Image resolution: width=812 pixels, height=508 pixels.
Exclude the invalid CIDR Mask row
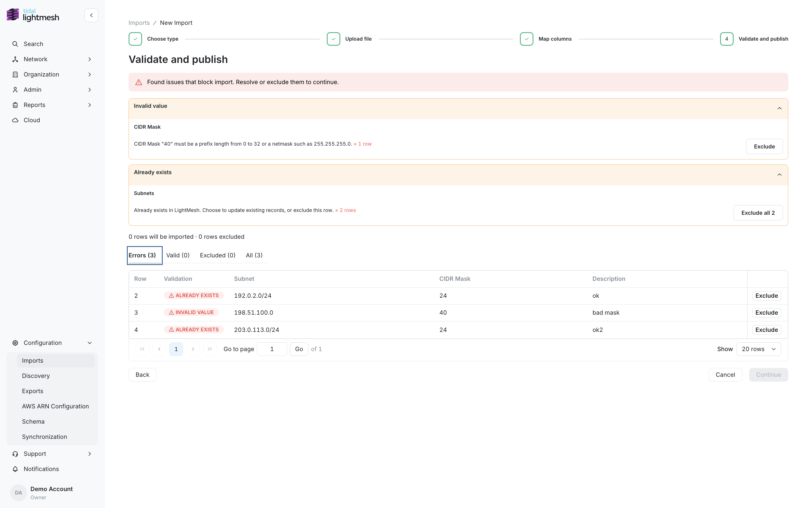[764, 146]
